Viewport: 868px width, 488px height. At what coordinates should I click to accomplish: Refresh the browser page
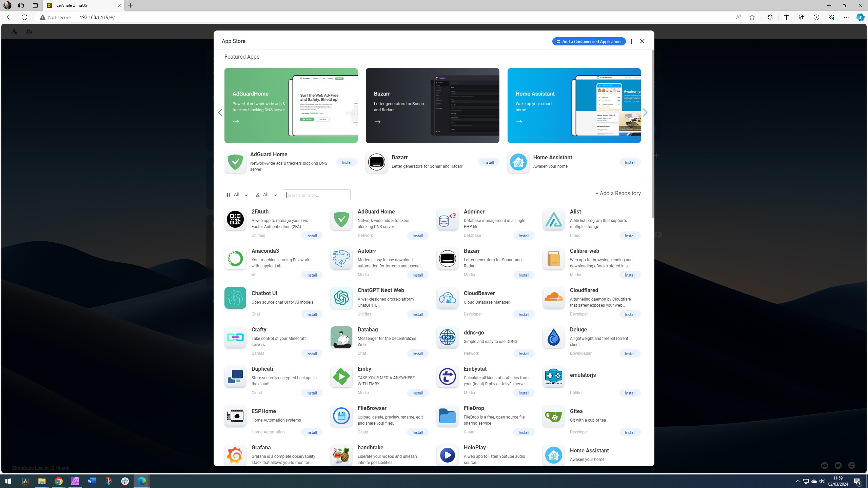pos(24,17)
